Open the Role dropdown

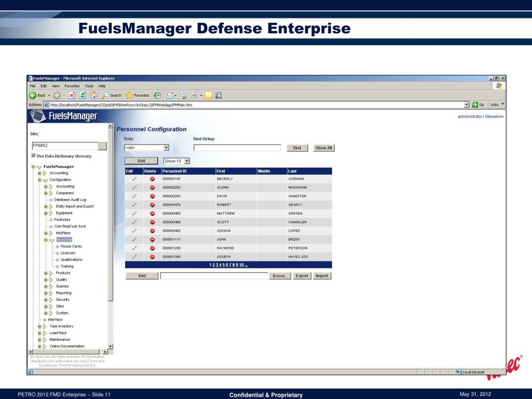(166, 148)
